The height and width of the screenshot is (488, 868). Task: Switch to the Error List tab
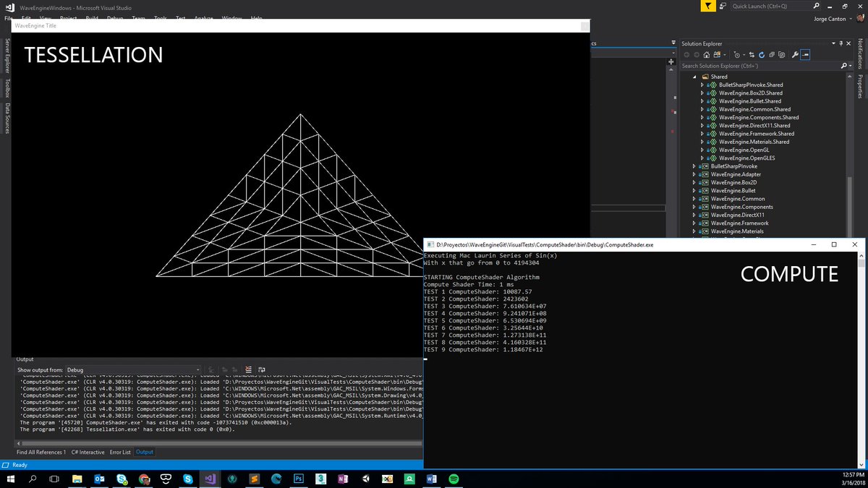coord(119,452)
